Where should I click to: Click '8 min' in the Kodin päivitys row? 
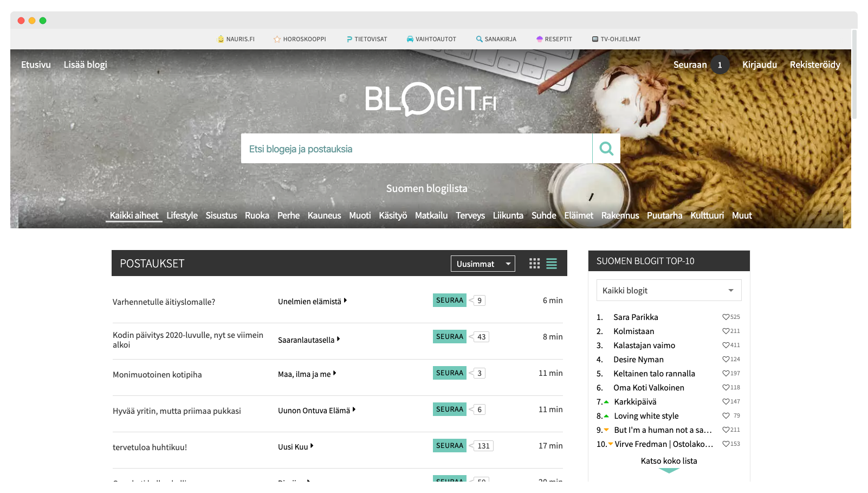tap(553, 337)
